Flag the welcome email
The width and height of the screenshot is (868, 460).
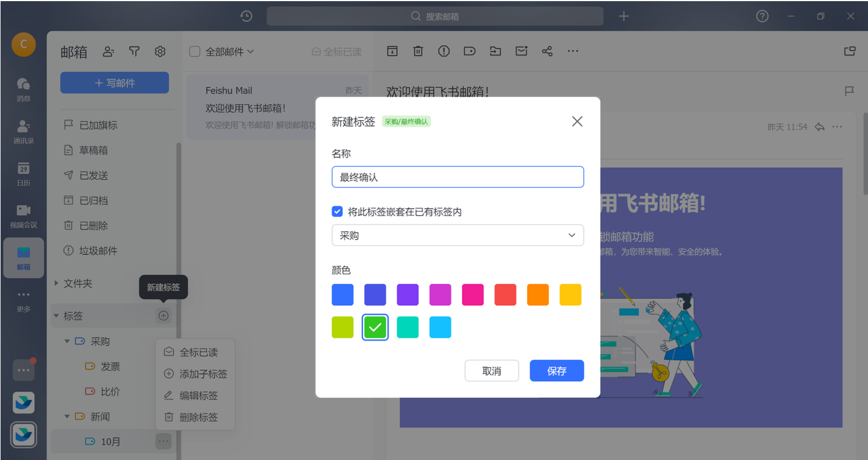[x=849, y=91]
